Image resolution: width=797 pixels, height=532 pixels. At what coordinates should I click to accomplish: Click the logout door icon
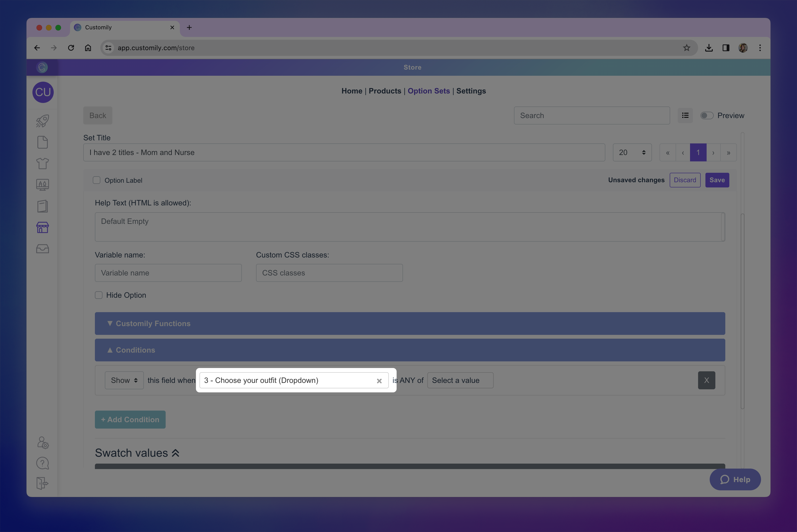[42, 483]
